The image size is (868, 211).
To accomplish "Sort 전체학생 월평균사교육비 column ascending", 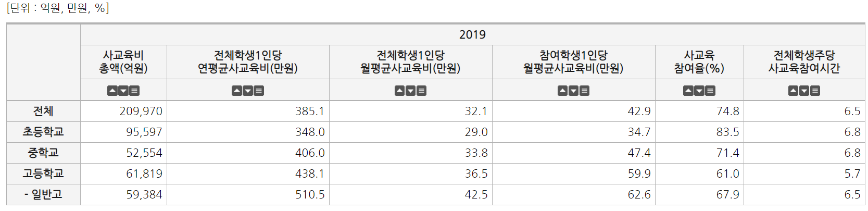I will pos(400,91).
